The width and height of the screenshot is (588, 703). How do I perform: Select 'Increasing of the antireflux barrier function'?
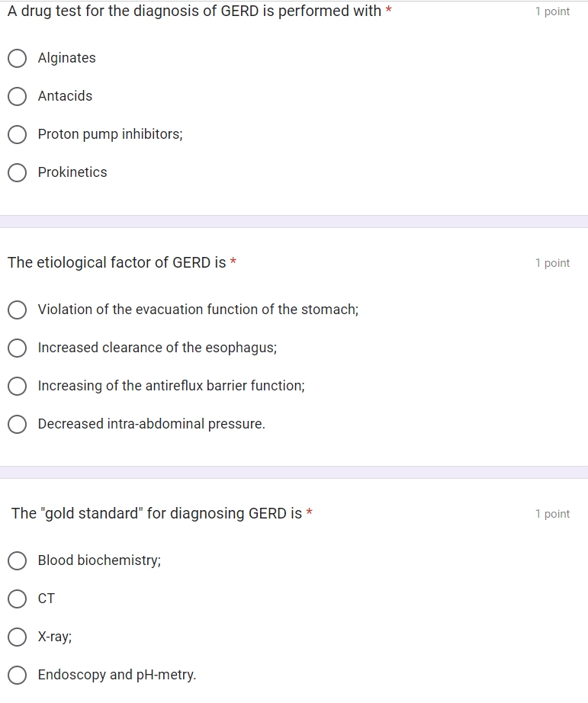17,386
